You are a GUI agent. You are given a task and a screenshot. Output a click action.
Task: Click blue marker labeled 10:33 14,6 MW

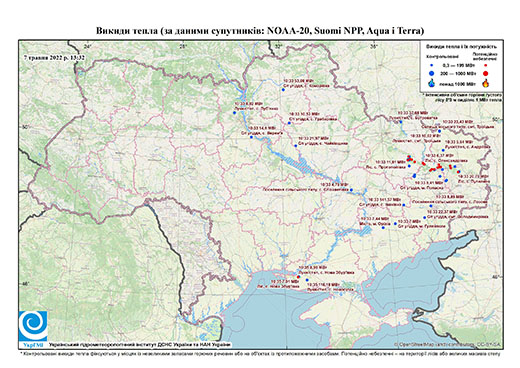pos(252,137)
